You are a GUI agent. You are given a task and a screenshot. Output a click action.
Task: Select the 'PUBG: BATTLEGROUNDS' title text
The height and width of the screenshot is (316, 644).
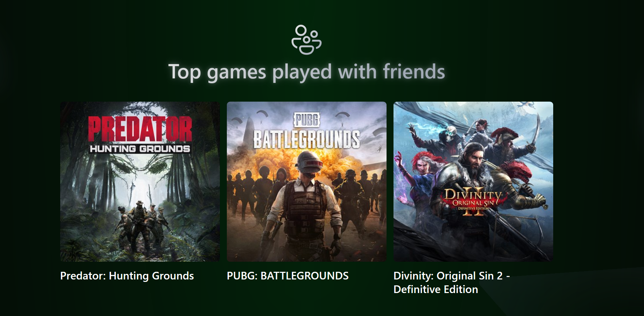288,276
